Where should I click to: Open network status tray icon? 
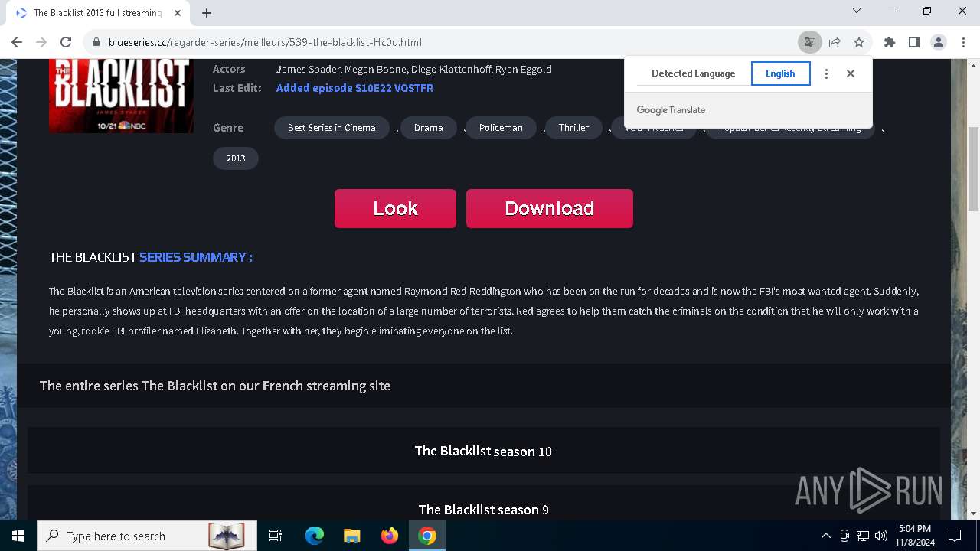tap(863, 536)
